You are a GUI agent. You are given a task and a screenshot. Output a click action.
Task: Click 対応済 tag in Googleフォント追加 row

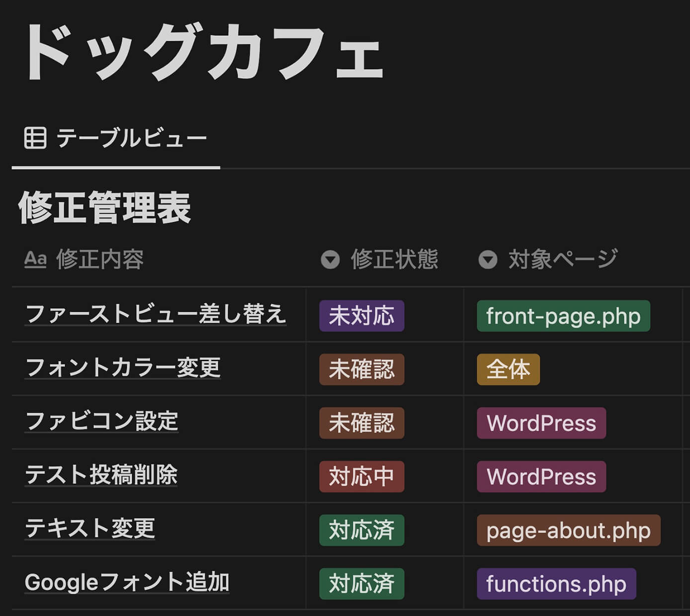[x=362, y=584]
